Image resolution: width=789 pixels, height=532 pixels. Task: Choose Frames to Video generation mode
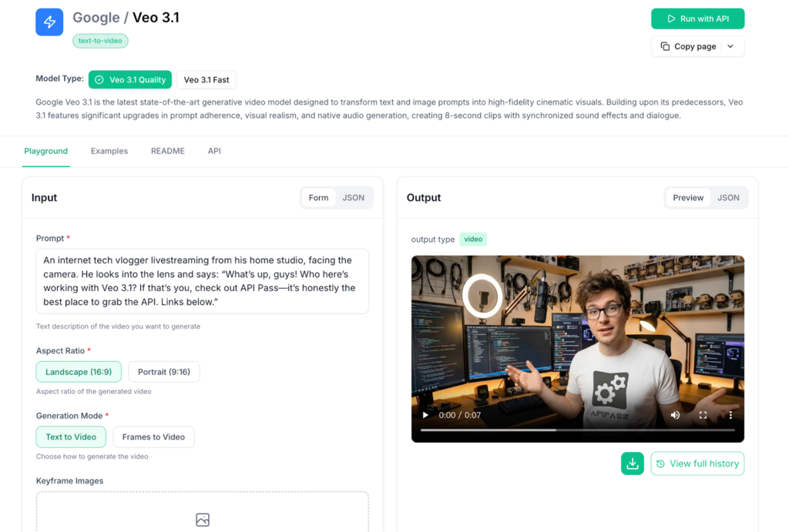(x=153, y=437)
